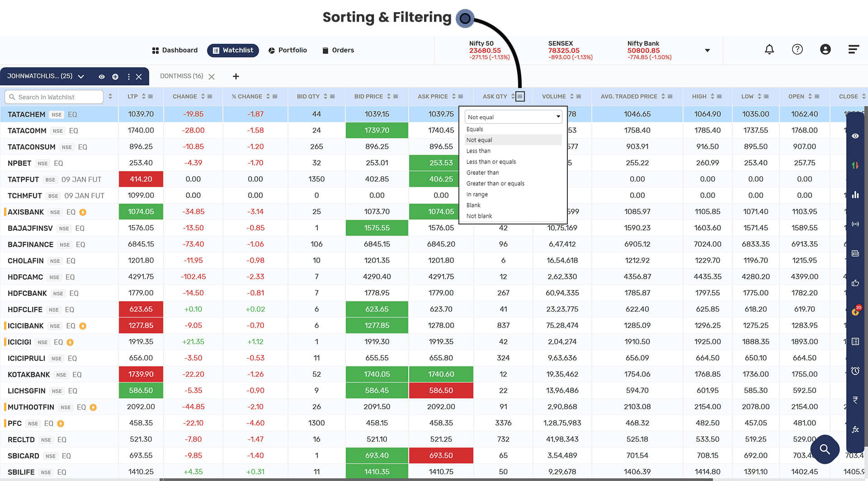Select 'Less than' in the filter dropdown
Screen dimensions: 868x481
tap(513, 151)
